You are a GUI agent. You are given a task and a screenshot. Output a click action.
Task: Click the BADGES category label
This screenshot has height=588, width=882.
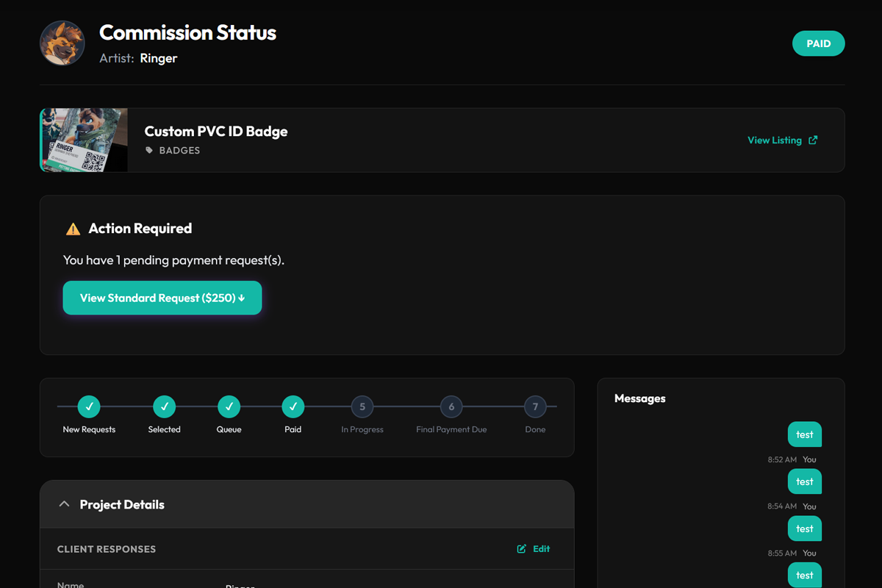point(179,151)
